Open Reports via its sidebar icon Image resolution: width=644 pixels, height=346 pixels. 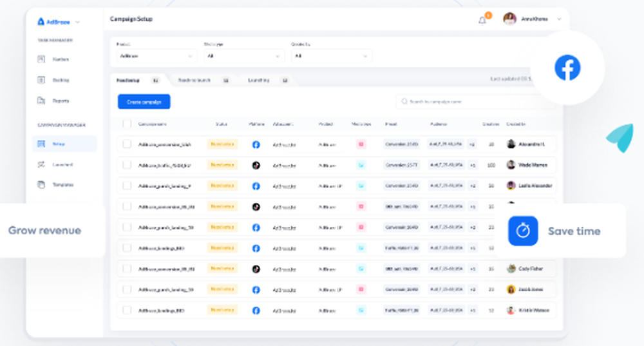pyautogui.click(x=41, y=101)
